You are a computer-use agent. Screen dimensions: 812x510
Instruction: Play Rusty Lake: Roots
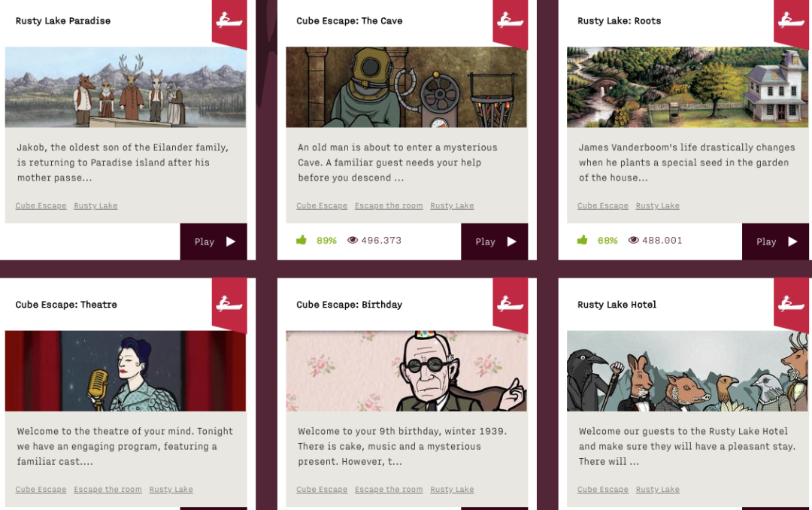775,241
